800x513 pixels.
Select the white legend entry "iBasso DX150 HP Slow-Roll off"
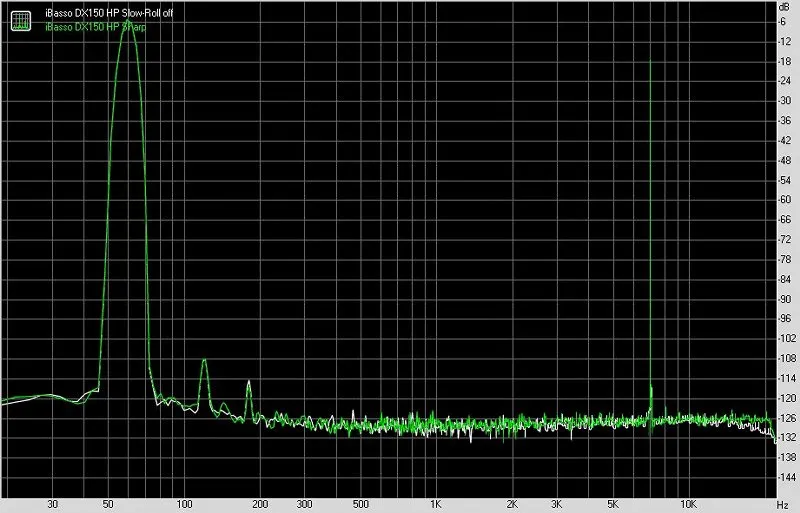pos(109,13)
